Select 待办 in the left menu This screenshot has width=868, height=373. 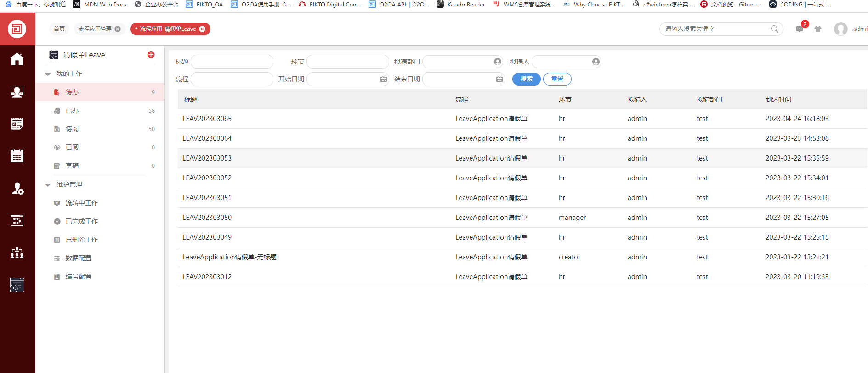(100, 92)
